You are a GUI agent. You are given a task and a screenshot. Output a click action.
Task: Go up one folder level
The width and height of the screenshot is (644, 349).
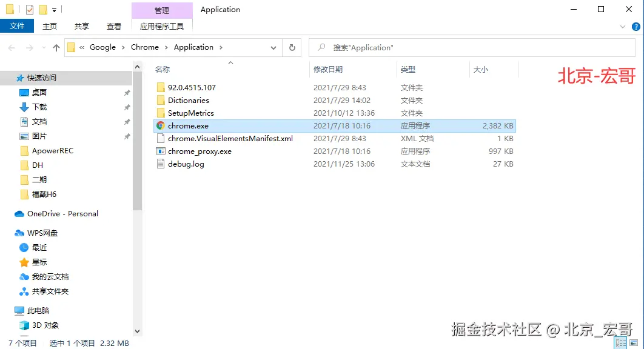56,48
